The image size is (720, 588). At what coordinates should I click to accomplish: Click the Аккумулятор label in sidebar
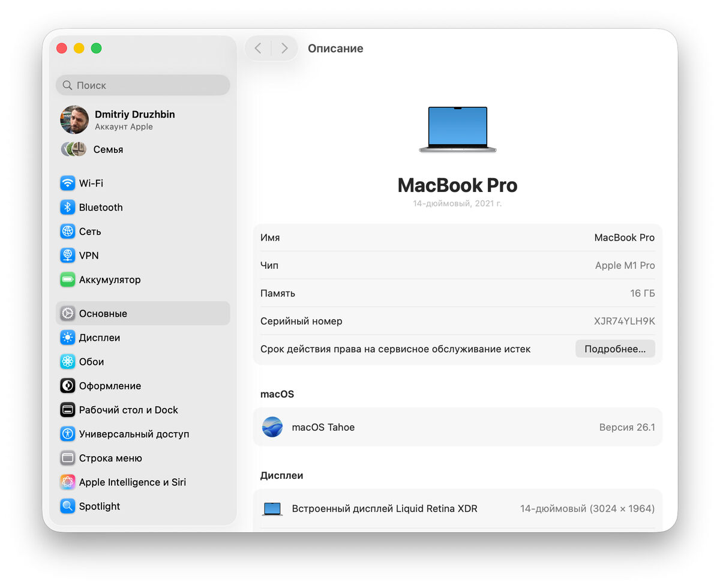110,280
